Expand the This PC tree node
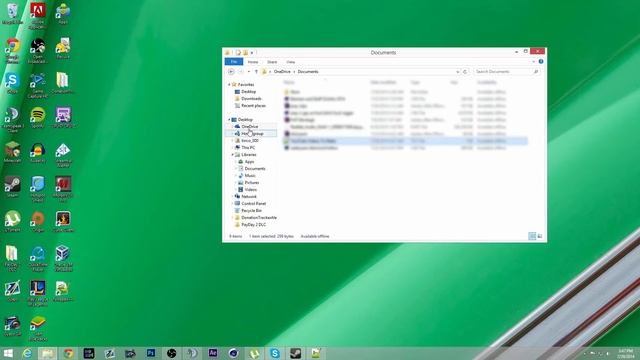The height and width of the screenshot is (360, 640). 232,147
